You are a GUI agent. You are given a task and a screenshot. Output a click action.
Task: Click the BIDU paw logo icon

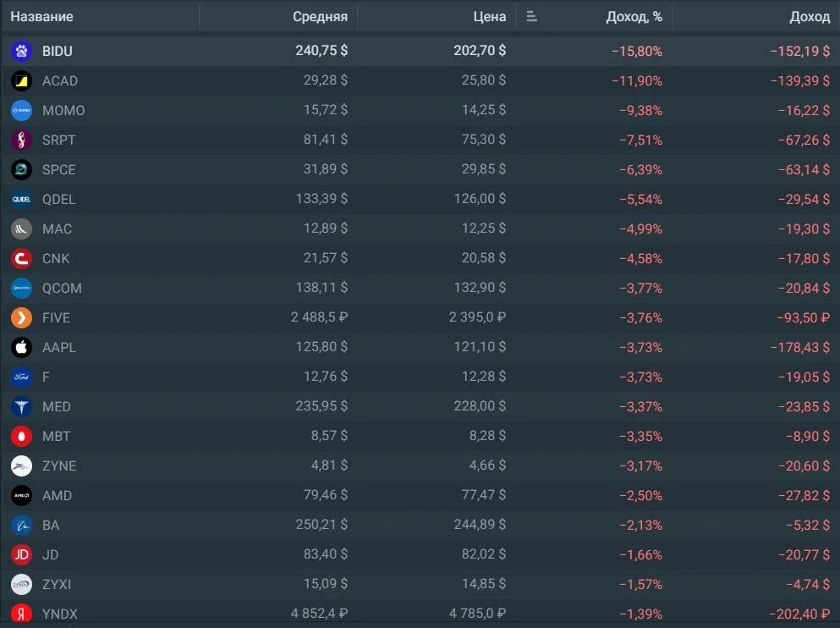21,51
